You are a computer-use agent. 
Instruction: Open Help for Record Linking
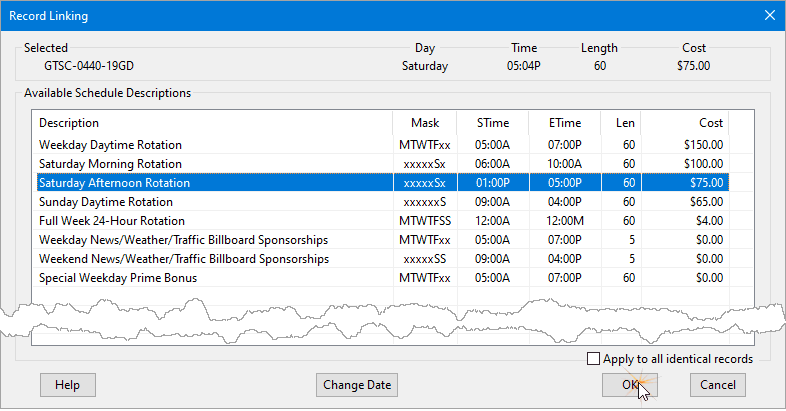pyautogui.click(x=67, y=385)
